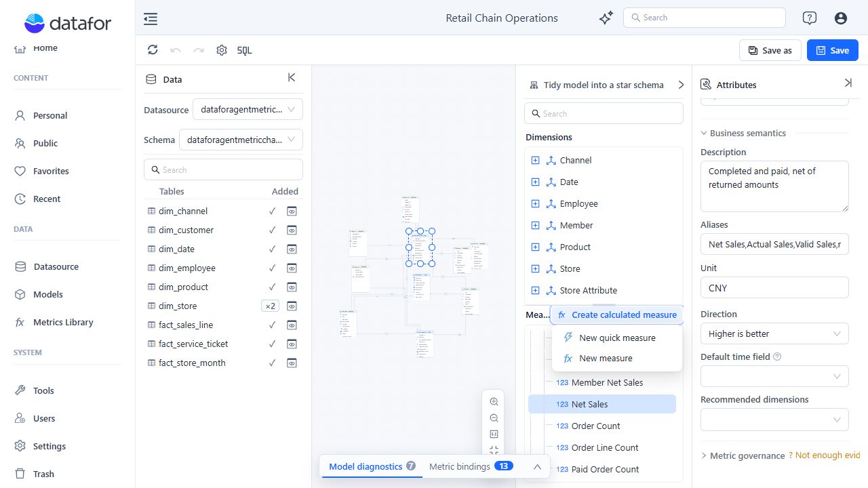Switch to Model diagnostics tab
Screen dimensions: 868x488
coord(372,466)
